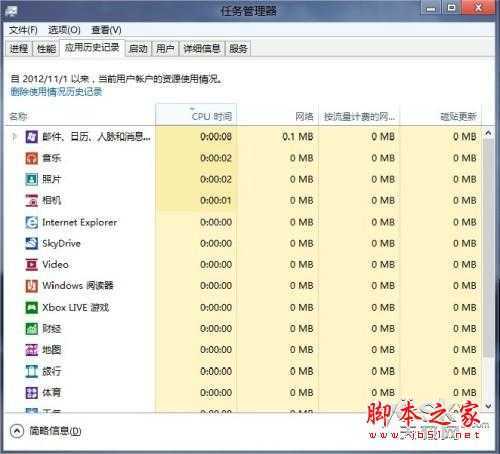Click the 音乐 (Music) app icon
The width and height of the screenshot is (500, 454).
point(32,158)
